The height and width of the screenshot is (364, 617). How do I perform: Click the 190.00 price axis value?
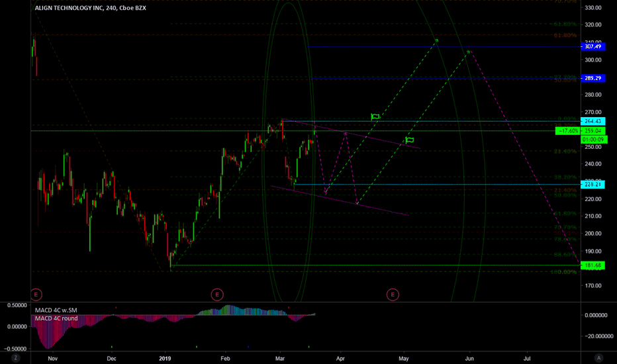593,251
